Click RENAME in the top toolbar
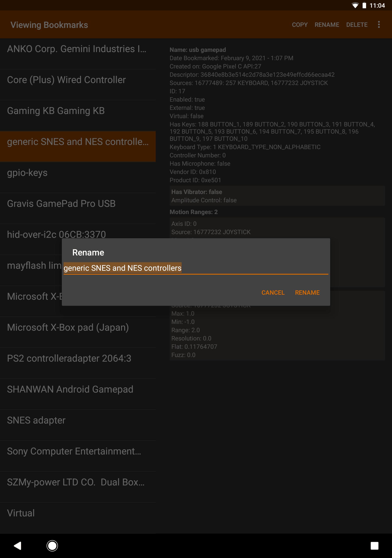This screenshot has height=558, width=392. [x=327, y=25]
